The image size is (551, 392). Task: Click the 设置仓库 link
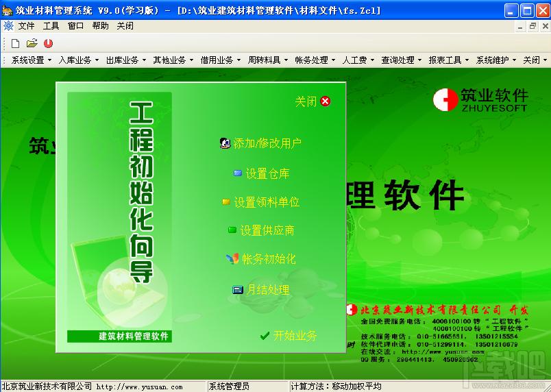coord(267,173)
